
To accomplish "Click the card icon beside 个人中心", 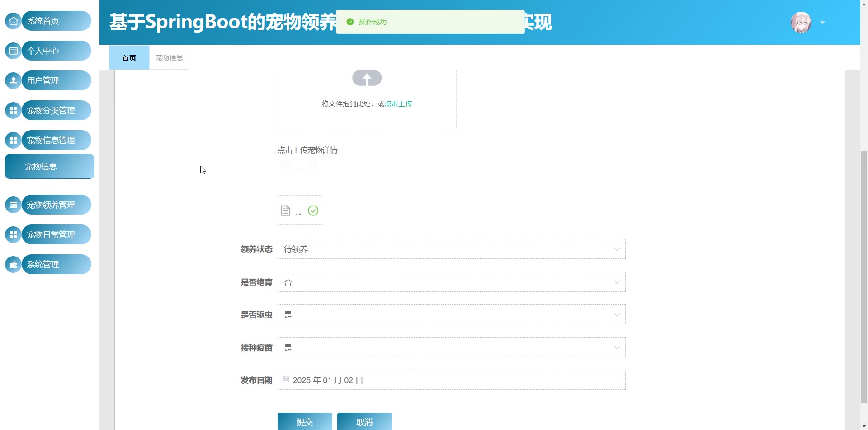I will coord(13,51).
